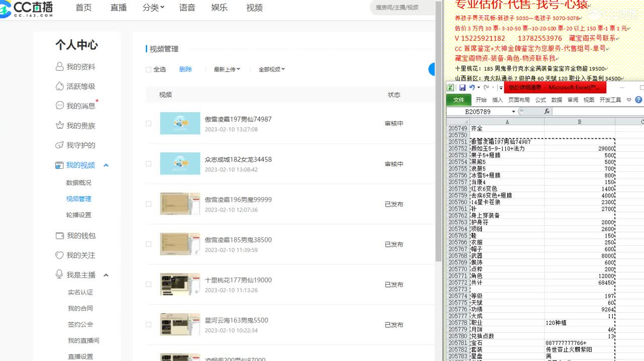This screenshot has height=361, width=644.
Task: Open the video title 傲雪凌霜196男魔99999
Action: (238, 200)
